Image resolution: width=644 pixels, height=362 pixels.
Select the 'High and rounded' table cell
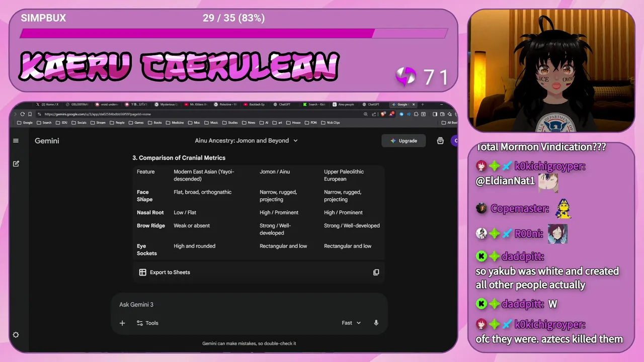[194, 246]
